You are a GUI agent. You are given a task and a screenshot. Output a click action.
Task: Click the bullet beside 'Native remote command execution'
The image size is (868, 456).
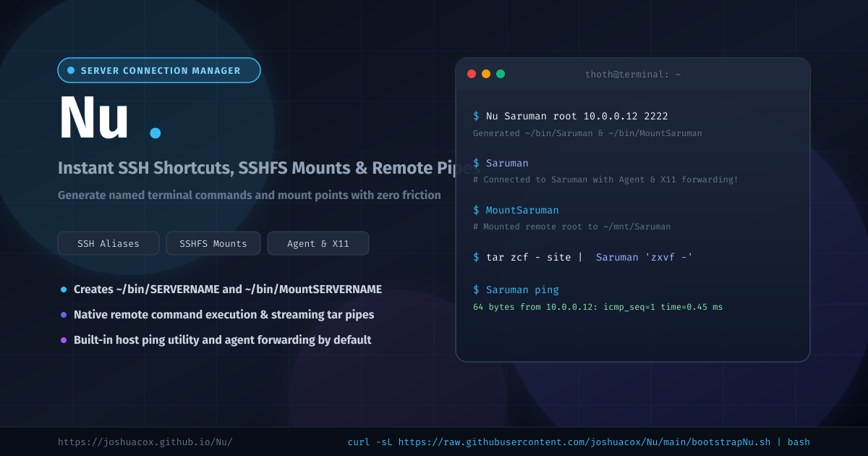64,315
